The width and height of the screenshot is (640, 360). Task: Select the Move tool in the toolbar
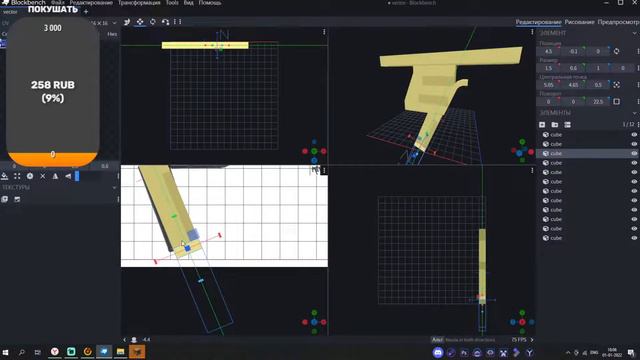click(140, 22)
